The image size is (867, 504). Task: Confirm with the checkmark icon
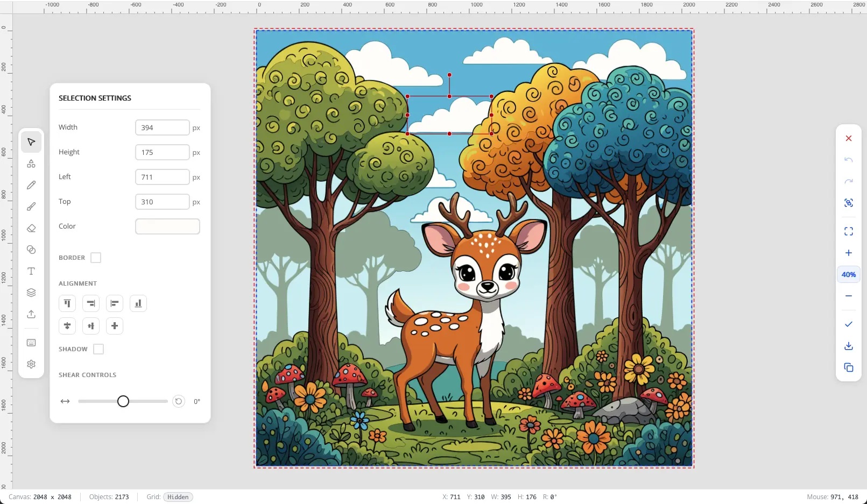[x=849, y=324]
